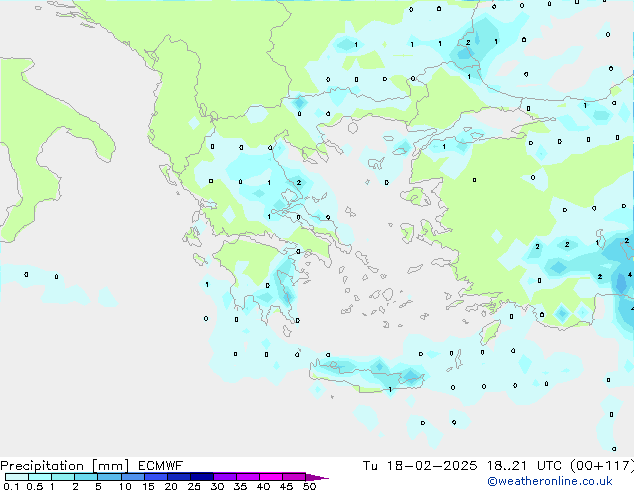Click the 10–15 mm blue legend swatch
This screenshot has width=634, height=490.
coord(132,477)
